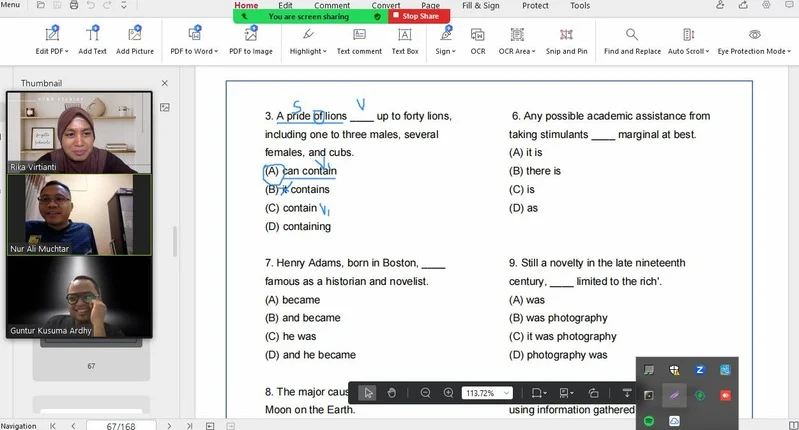
Task: Expand the Eye Protection Mode dropdown
Action: (789, 52)
